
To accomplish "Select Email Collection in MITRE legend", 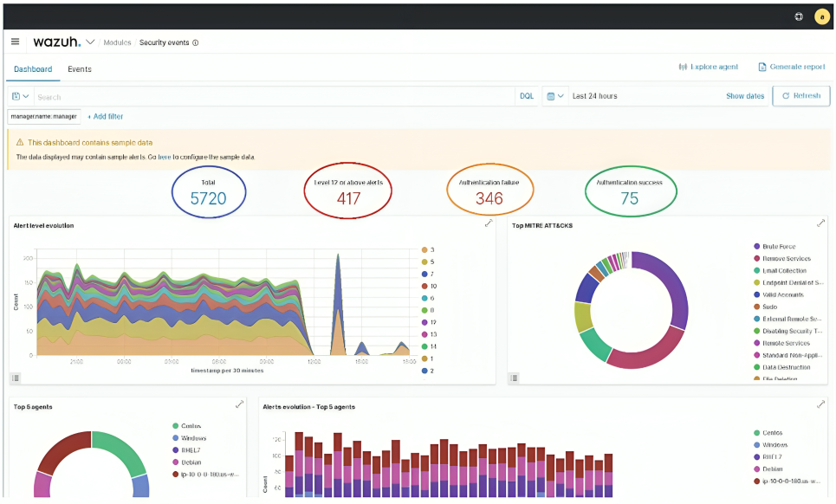I will pyautogui.click(x=780, y=271).
